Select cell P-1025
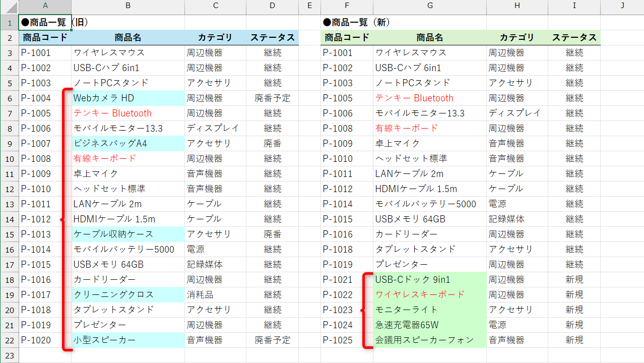The height and width of the screenshot is (363, 644). pos(347,340)
